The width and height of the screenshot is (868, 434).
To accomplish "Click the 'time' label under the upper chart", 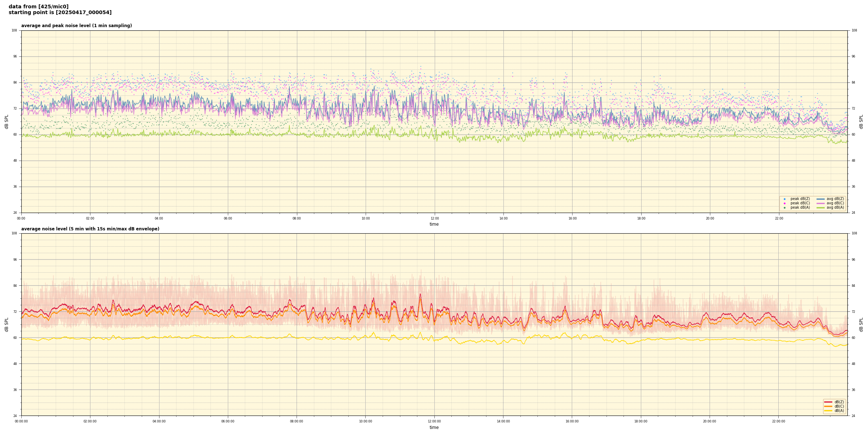I will coord(434,224).
